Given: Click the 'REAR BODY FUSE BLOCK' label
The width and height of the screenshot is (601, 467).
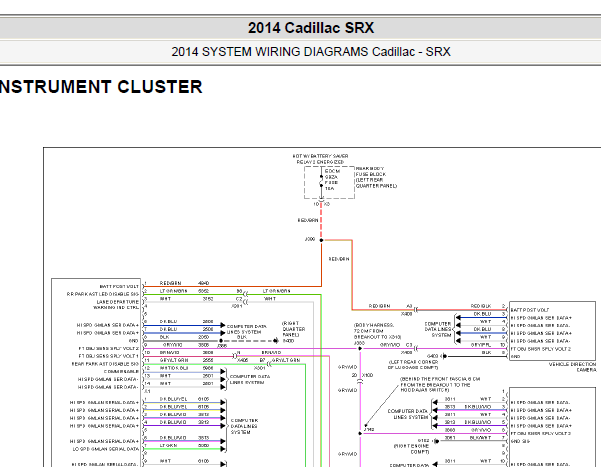Looking at the screenshot, I should pos(376,177).
